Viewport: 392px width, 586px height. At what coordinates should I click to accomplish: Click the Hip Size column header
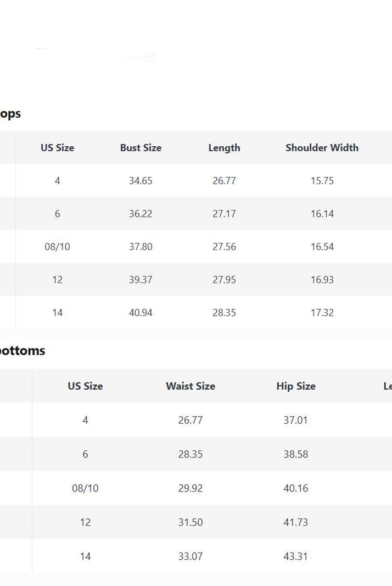296,386
